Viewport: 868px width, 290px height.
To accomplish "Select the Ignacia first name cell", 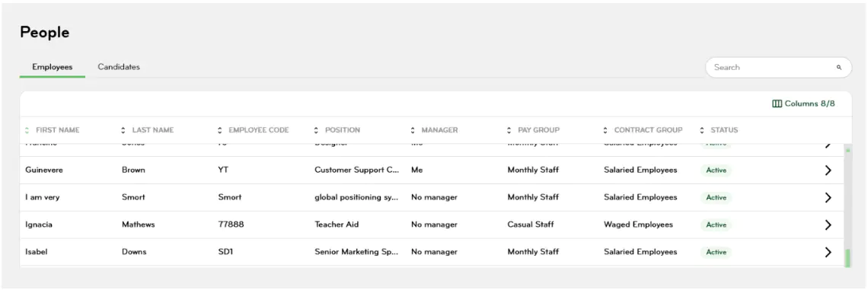I will (40, 224).
